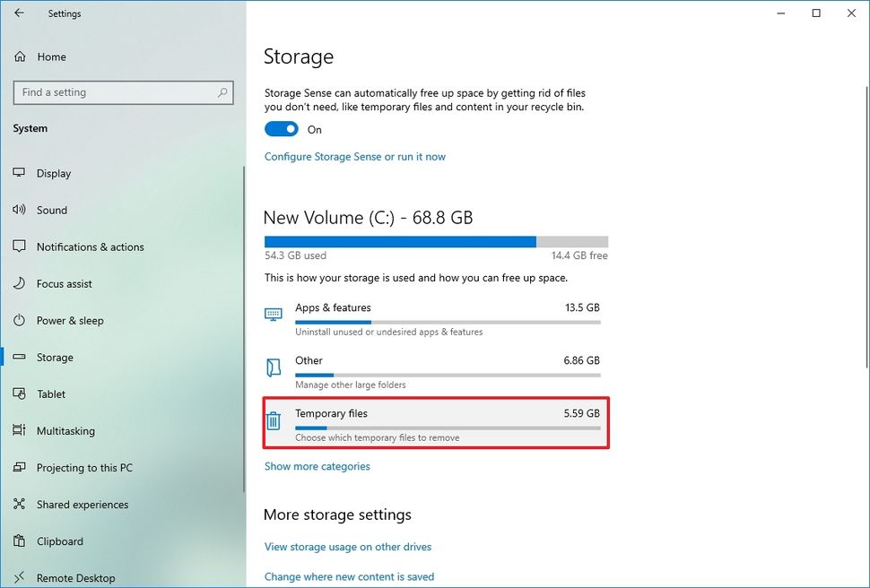Select the Sound settings icon
Screen dimensions: 870x588
20,210
